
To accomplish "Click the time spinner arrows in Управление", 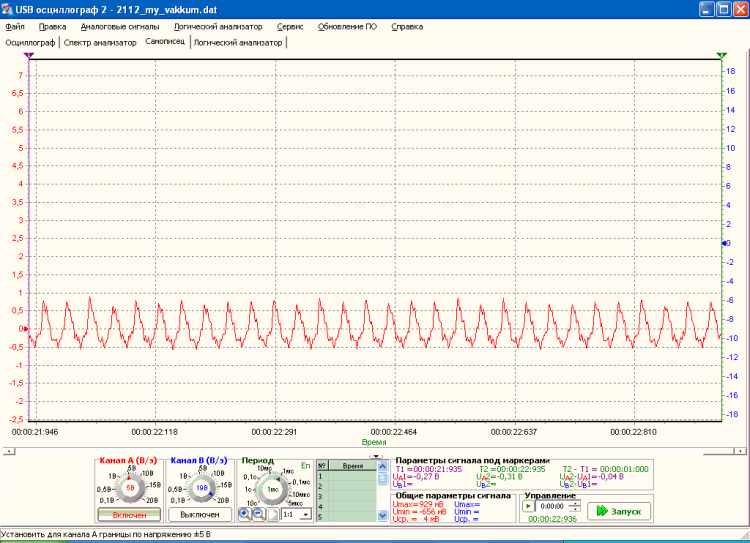I will [x=575, y=506].
